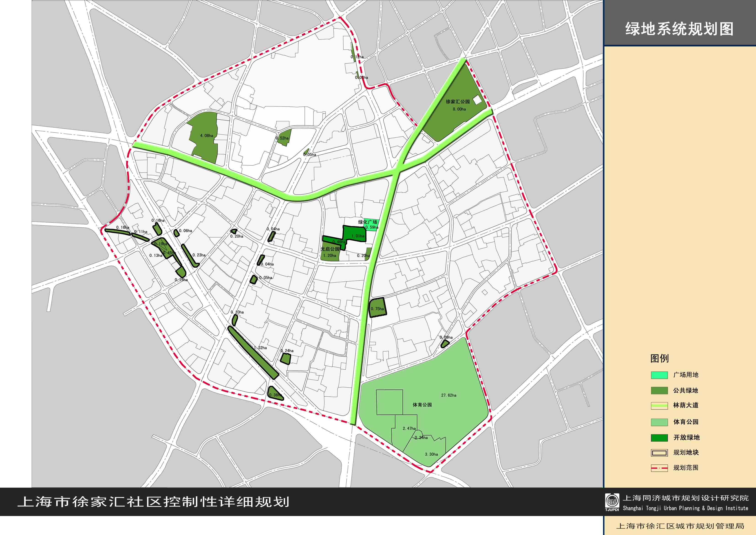Click the 公共绿地 legend color swatch

[x=659, y=390]
